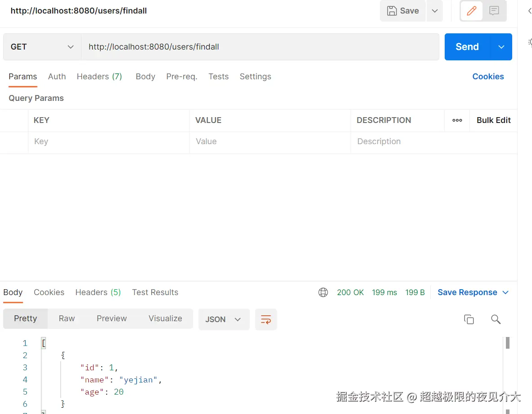
Task: Select the Params tab
Action: (x=23, y=77)
